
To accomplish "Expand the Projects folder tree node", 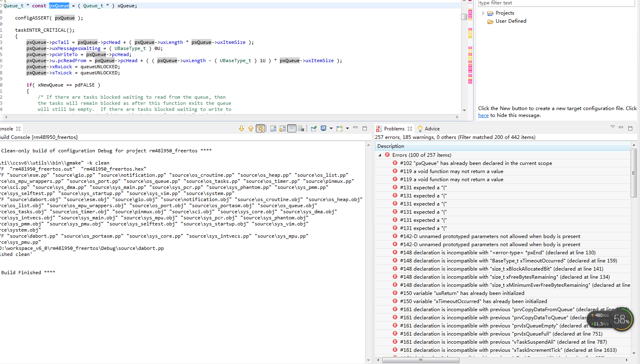I will coord(483,13).
